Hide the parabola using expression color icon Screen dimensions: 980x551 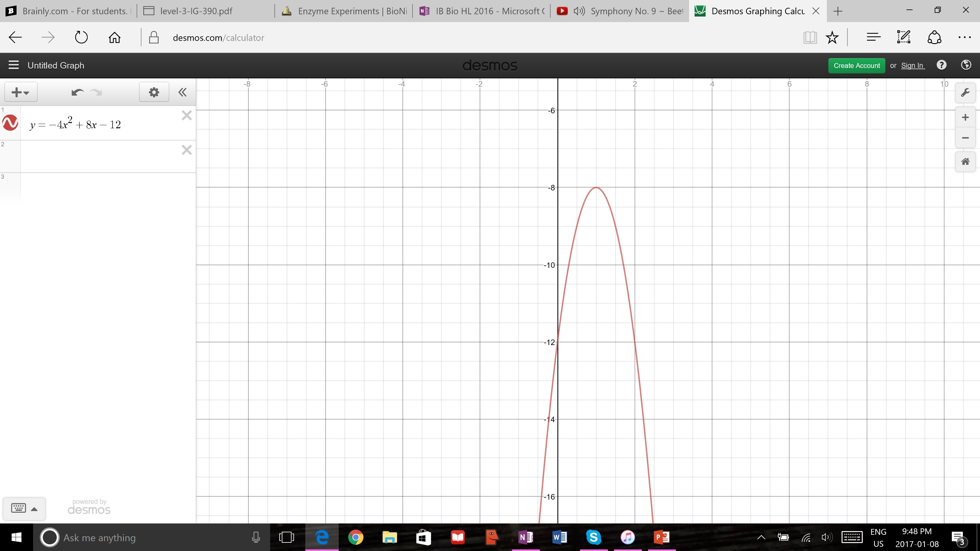point(10,123)
